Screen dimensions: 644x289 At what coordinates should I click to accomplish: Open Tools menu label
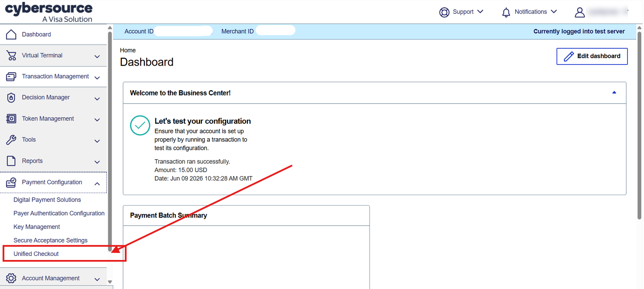(x=29, y=139)
